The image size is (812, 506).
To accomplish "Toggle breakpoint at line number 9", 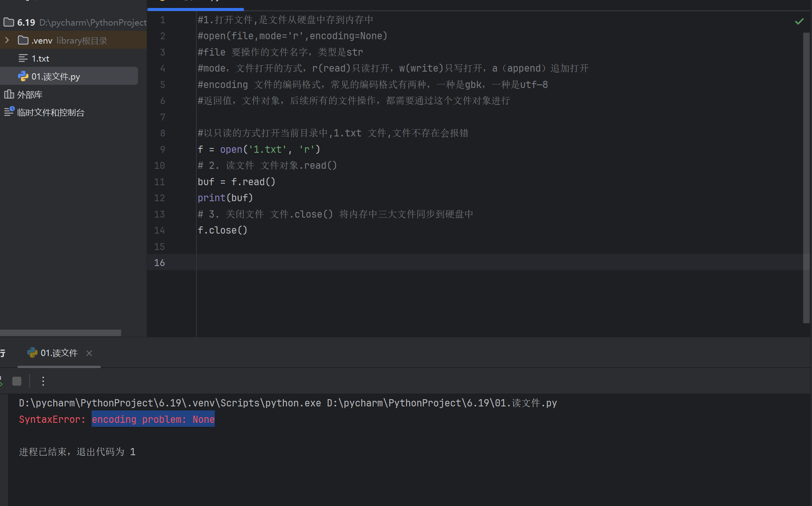I will (162, 150).
